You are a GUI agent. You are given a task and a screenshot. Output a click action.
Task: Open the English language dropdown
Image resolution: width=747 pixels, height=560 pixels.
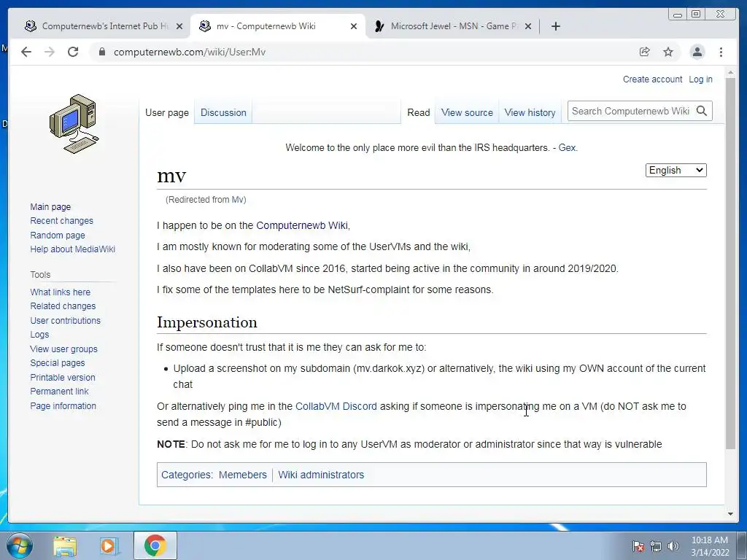click(x=676, y=170)
